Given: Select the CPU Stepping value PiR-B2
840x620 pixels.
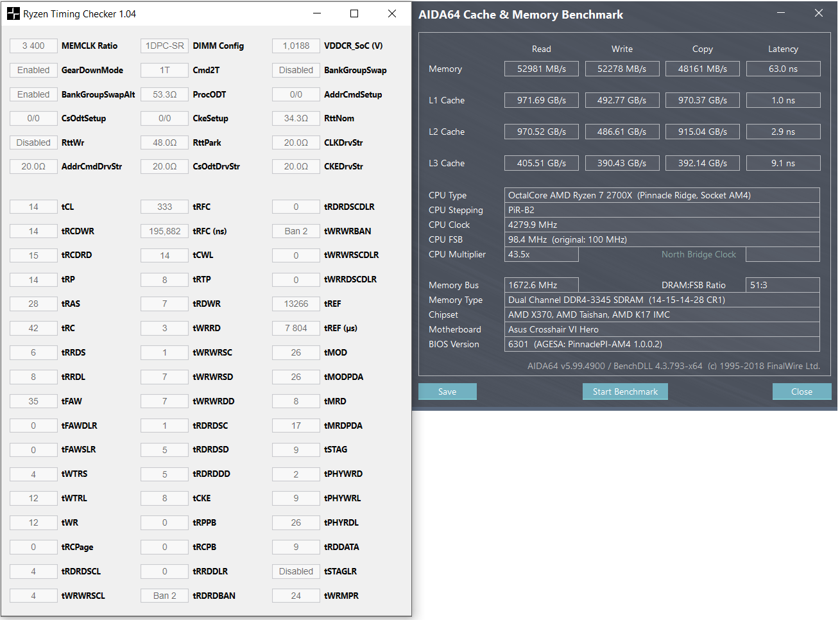Looking at the screenshot, I should pos(662,210).
